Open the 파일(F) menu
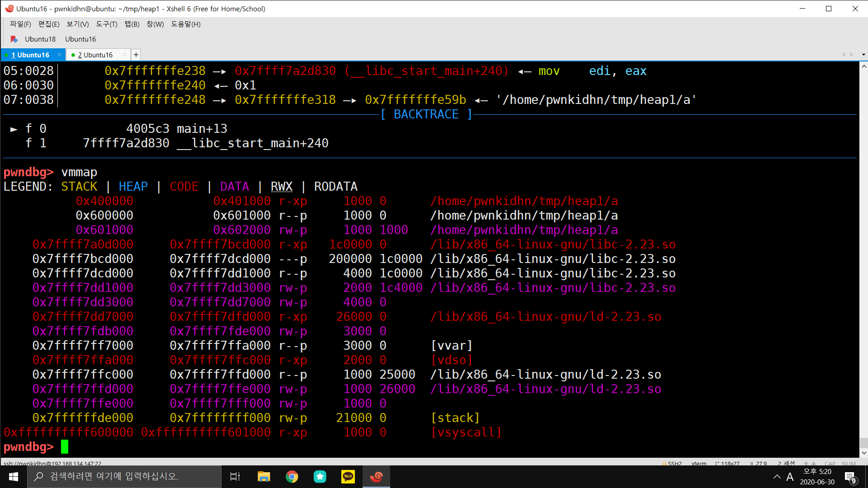868x488 pixels. point(20,24)
